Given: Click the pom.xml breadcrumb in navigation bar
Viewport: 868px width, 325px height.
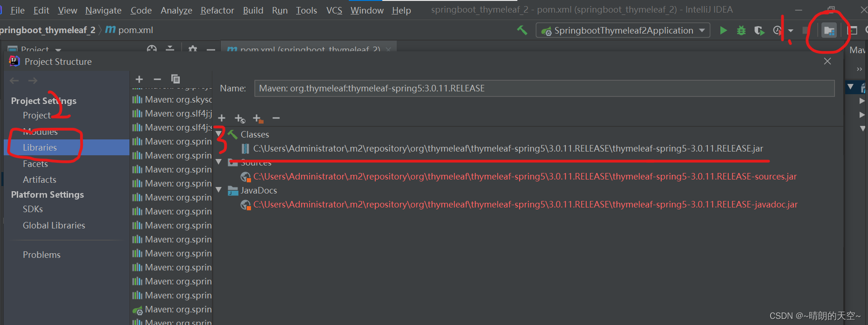Looking at the screenshot, I should (x=129, y=30).
